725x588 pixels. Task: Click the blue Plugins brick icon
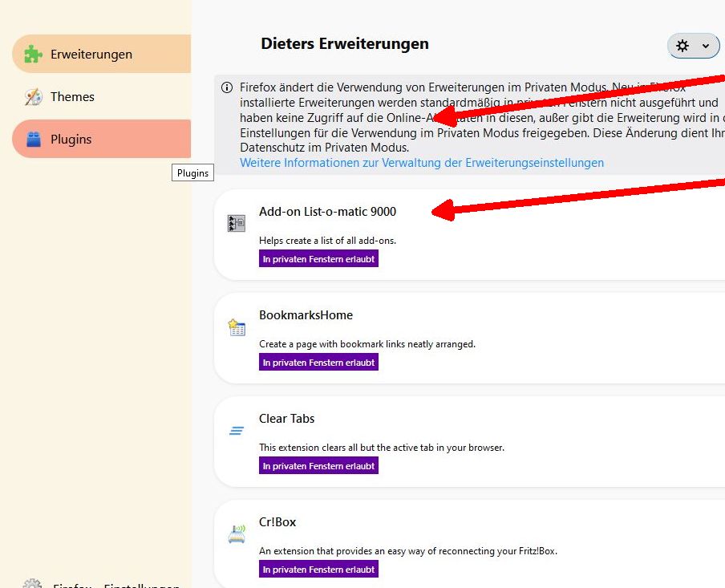(34, 140)
